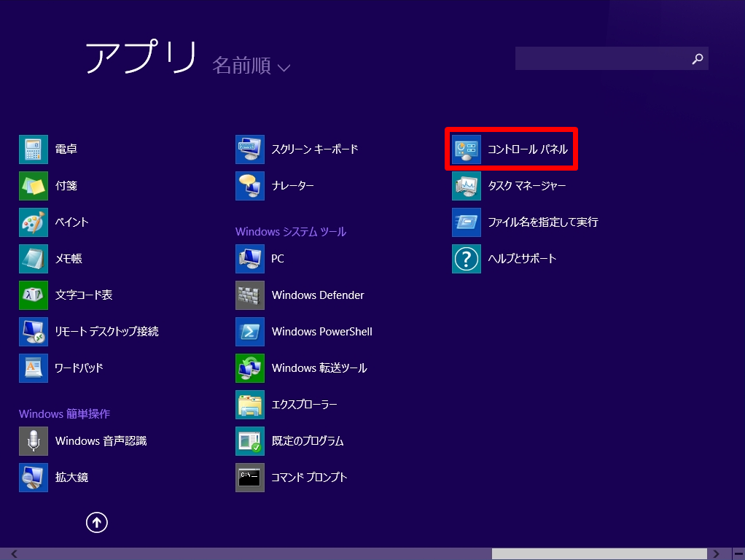745x560 pixels.
Task: Click the コマンド プロンプト text label
Action: pyautogui.click(x=309, y=478)
